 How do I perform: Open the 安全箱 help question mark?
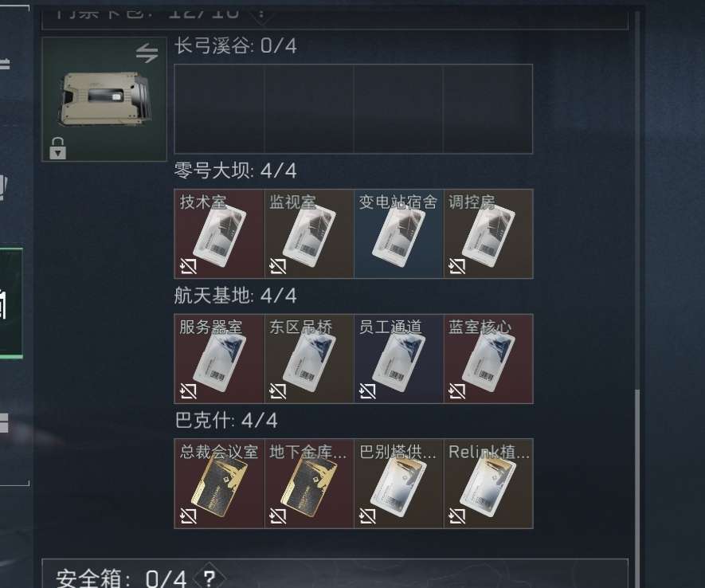209,578
